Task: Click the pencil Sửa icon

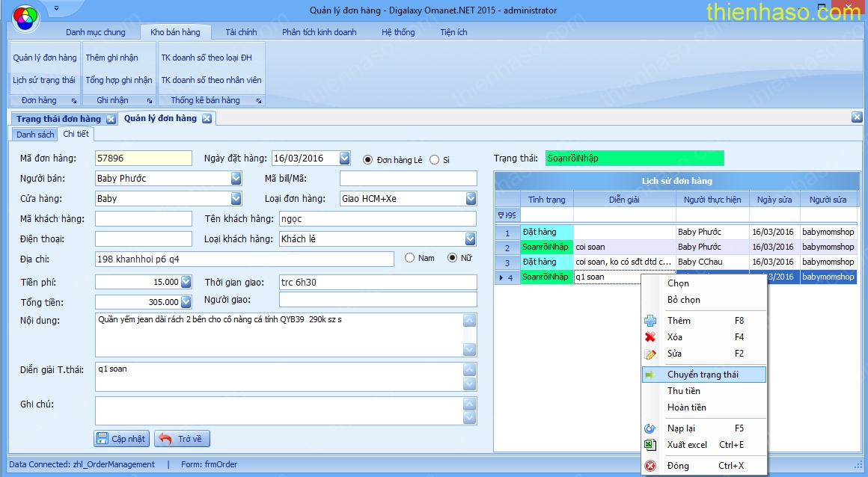Action: [x=650, y=354]
